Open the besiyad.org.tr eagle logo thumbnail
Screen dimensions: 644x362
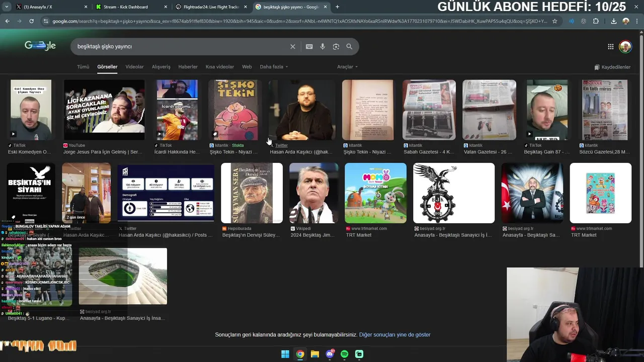(x=454, y=193)
